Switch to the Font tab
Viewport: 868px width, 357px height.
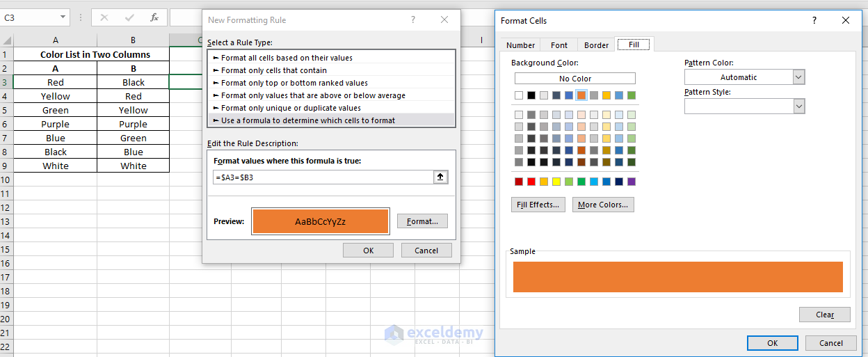[x=559, y=45]
